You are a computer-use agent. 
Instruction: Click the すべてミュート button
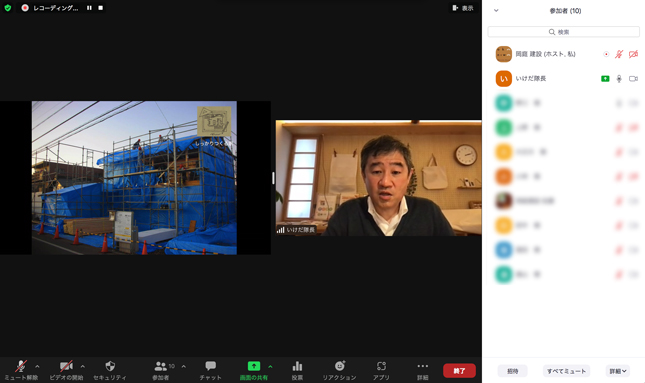(566, 371)
